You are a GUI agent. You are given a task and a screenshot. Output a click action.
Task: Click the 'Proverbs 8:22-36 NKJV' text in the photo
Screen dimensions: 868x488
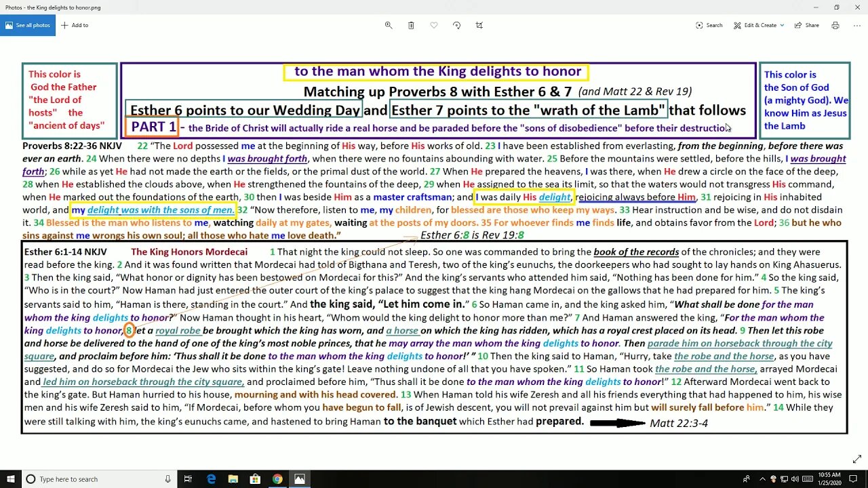(x=73, y=146)
